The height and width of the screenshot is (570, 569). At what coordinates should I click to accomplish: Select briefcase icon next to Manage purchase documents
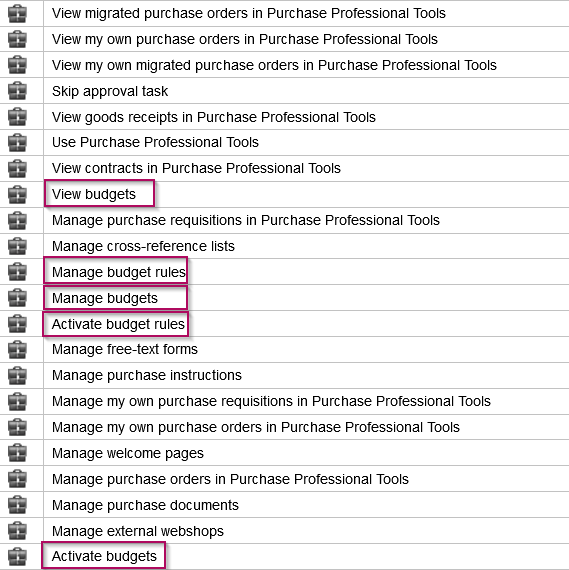(x=17, y=505)
